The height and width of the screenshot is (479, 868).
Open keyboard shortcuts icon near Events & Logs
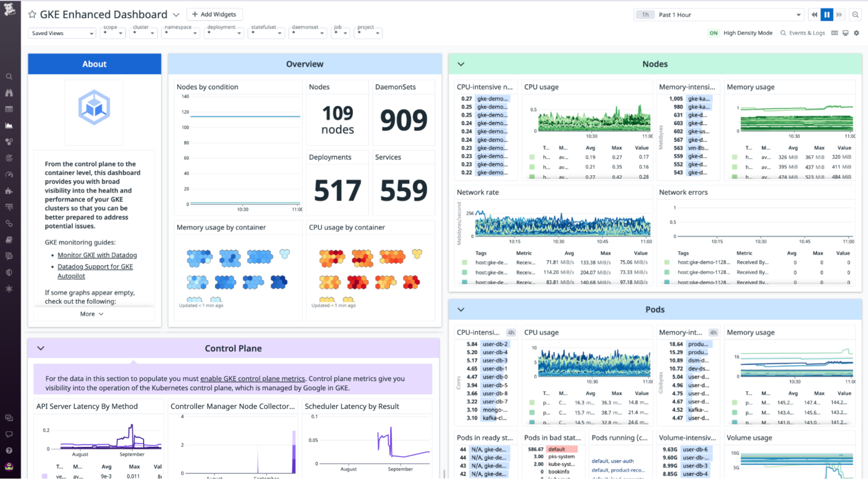(834, 33)
